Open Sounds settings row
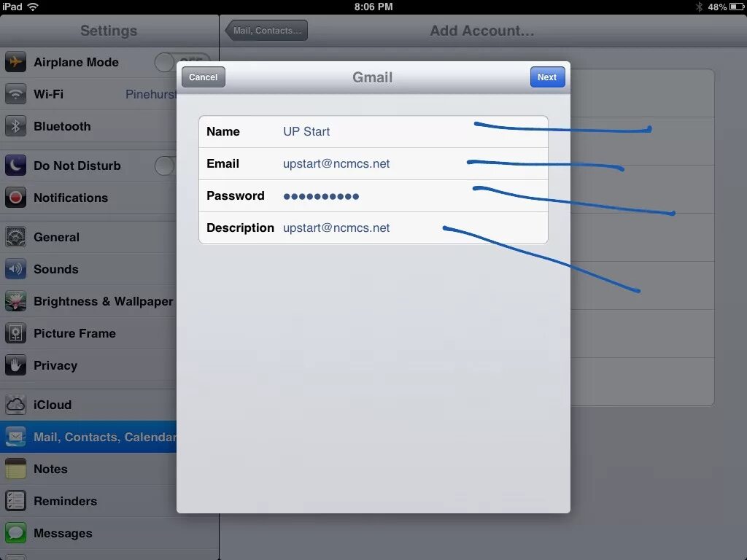Viewport: 747px width, 560px height. click(88, 269)
